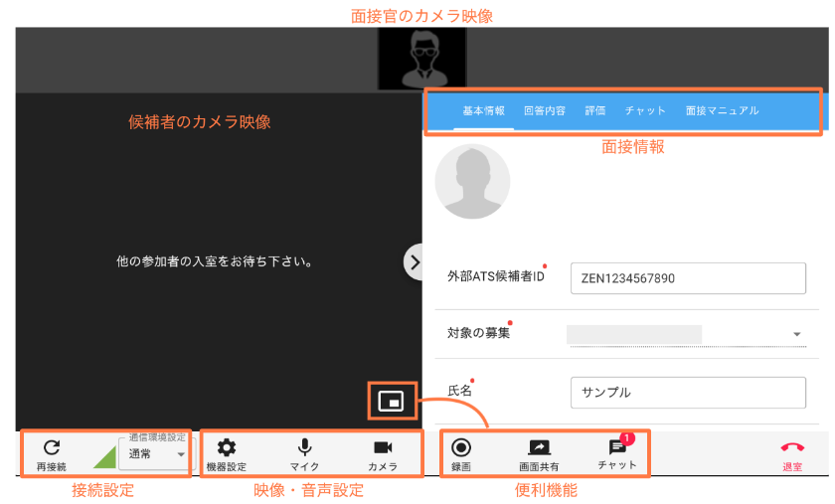
Task: Click the red 退室 leave button
Action: click(x=792, y=450)
